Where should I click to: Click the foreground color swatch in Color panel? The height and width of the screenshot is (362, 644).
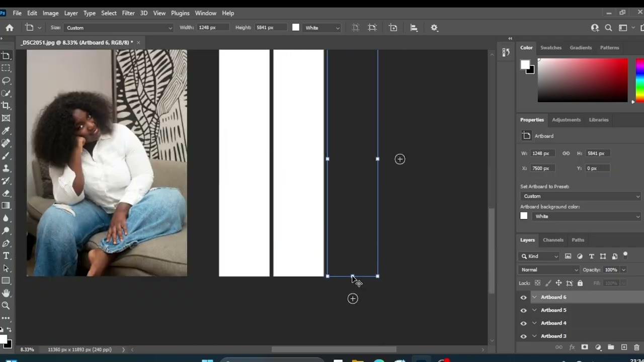click(525, 64)
